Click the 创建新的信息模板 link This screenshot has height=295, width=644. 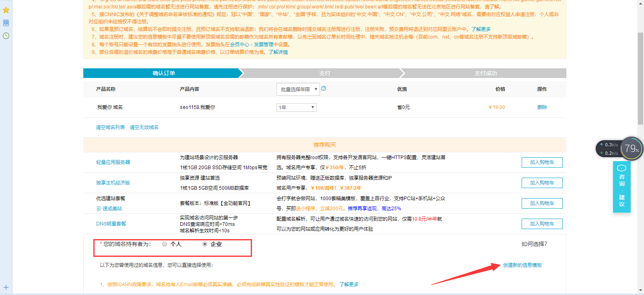click(x=522, y=265)
